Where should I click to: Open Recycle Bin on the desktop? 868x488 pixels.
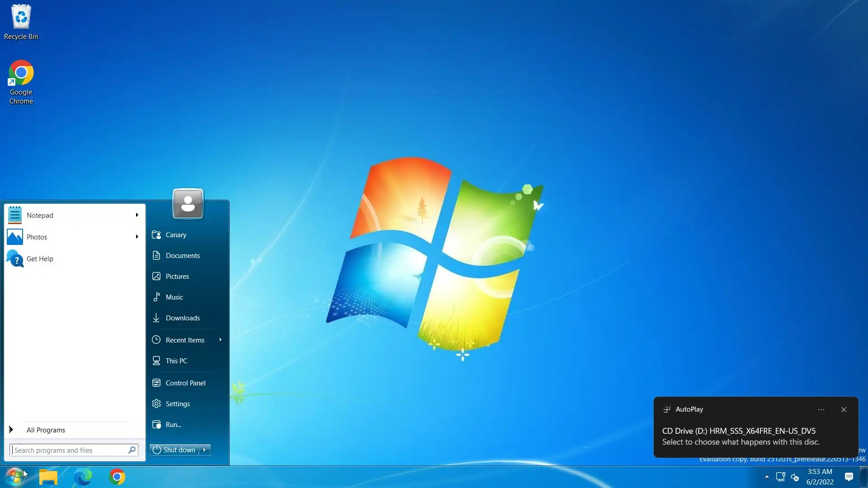pyautogui.click(x=21, y=22)
